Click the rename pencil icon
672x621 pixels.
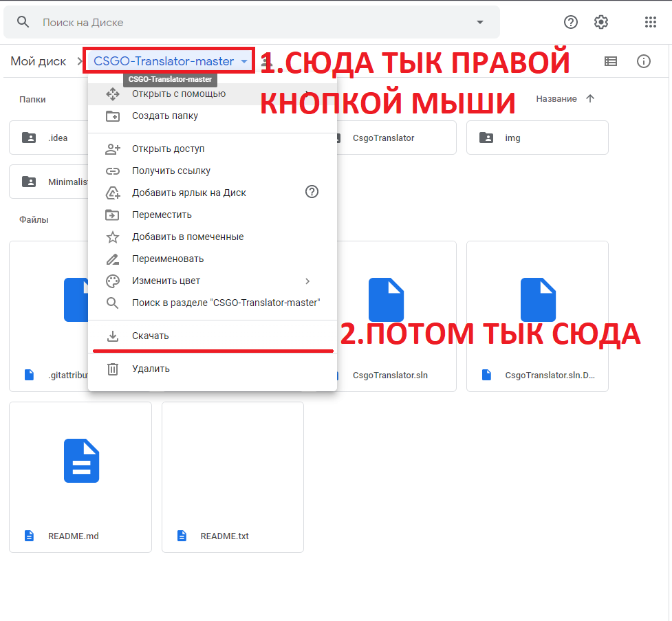113,259
